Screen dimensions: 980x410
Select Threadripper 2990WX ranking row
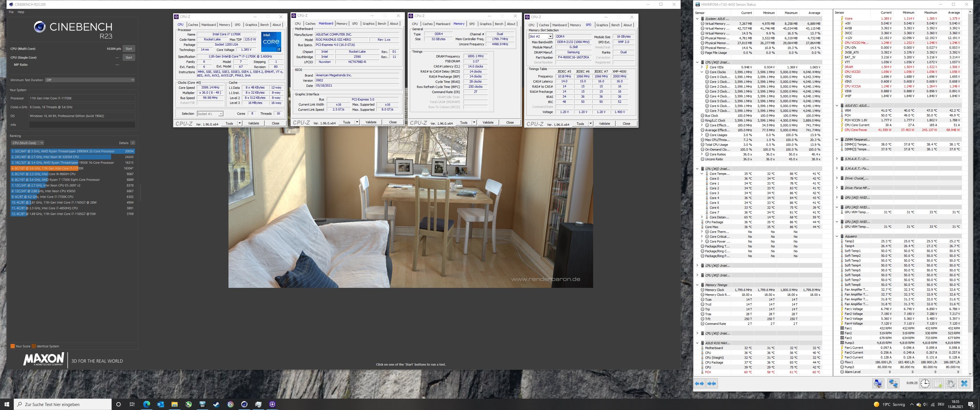[72, 151]
